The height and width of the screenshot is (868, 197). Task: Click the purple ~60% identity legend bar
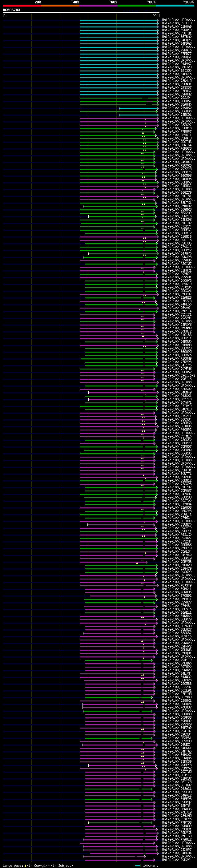98,6
